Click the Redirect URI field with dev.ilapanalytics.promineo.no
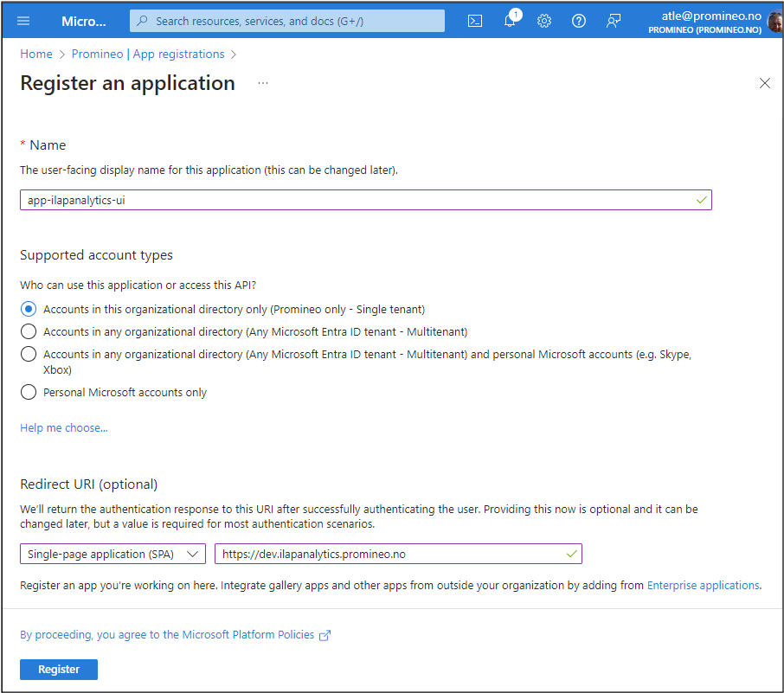The width and height of the screenshot is (784, 693). point(399,554)
